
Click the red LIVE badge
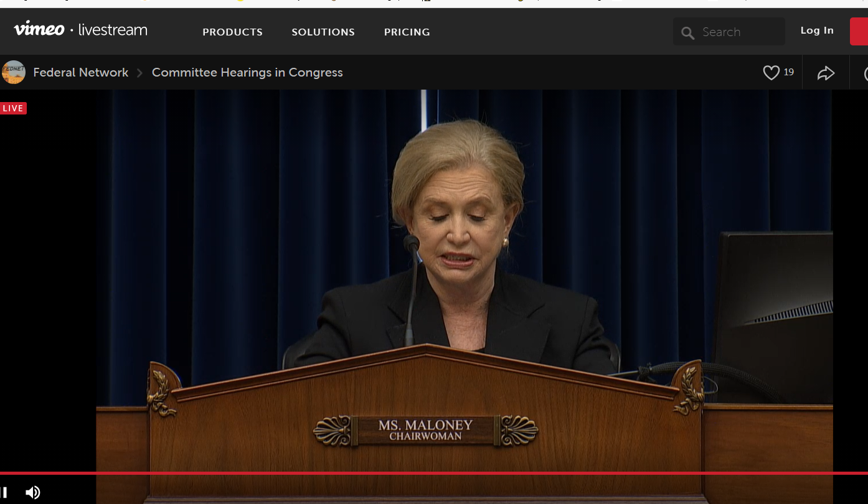(13, 108)
